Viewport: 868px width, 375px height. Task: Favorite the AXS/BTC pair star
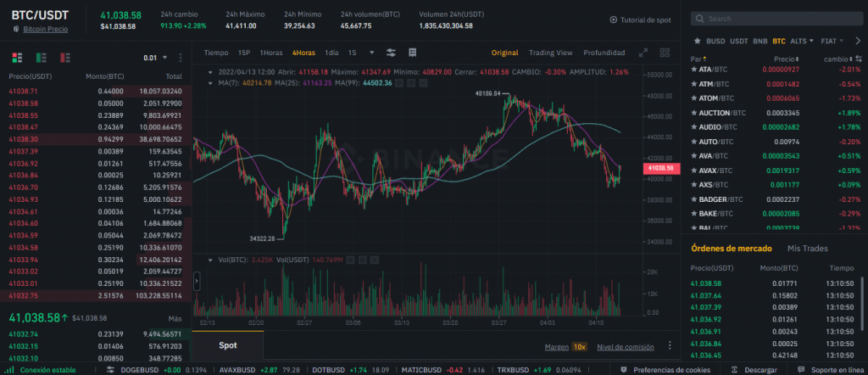click(x=694, y=185)
